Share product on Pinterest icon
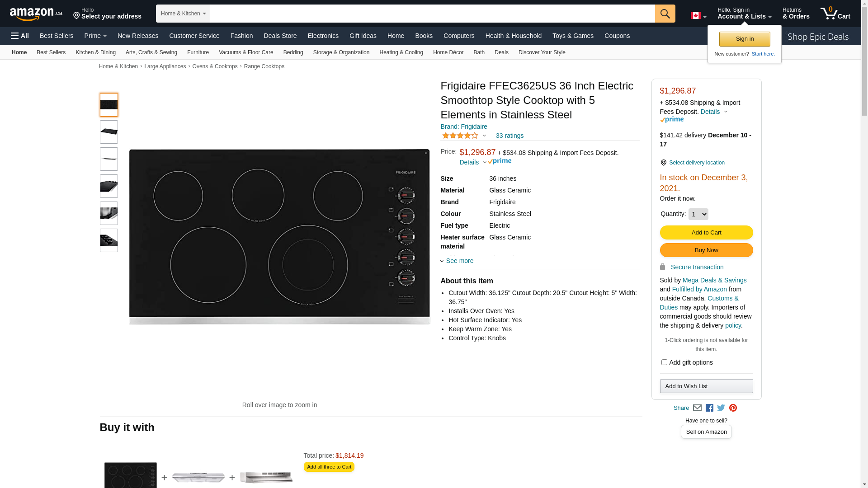The width and height of the screenshot is (868, 488). (733, 408)
